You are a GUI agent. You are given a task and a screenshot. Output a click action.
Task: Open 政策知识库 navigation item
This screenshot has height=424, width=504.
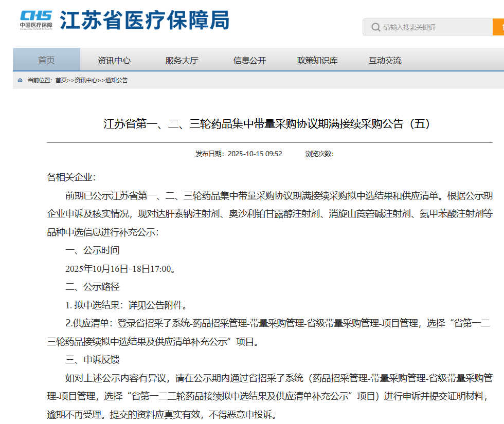point(317,60)
